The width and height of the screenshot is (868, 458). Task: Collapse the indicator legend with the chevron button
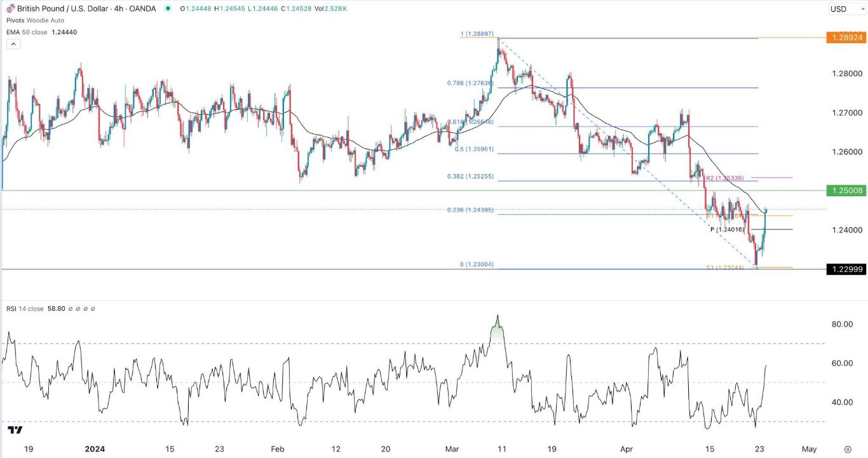13,44
